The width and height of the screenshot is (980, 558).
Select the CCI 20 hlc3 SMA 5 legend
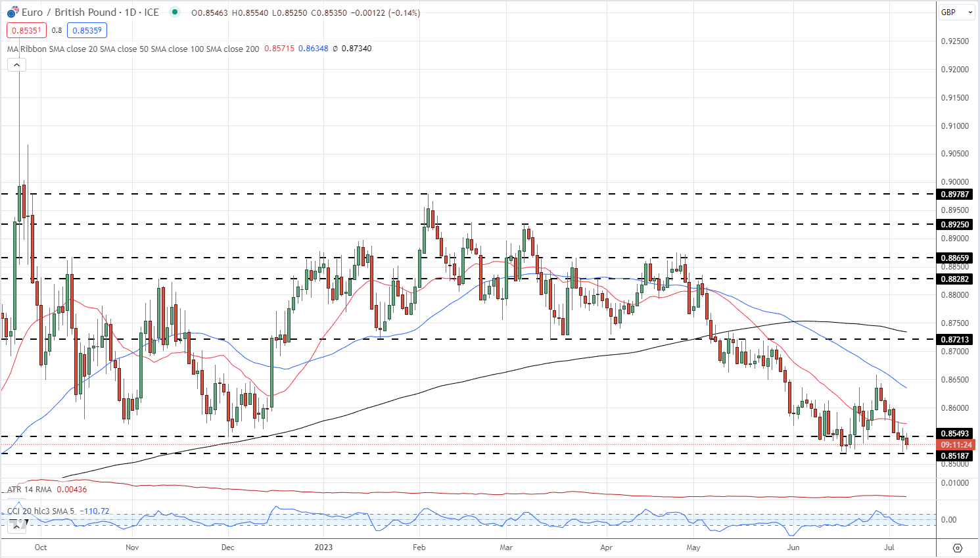pos(41,511)
